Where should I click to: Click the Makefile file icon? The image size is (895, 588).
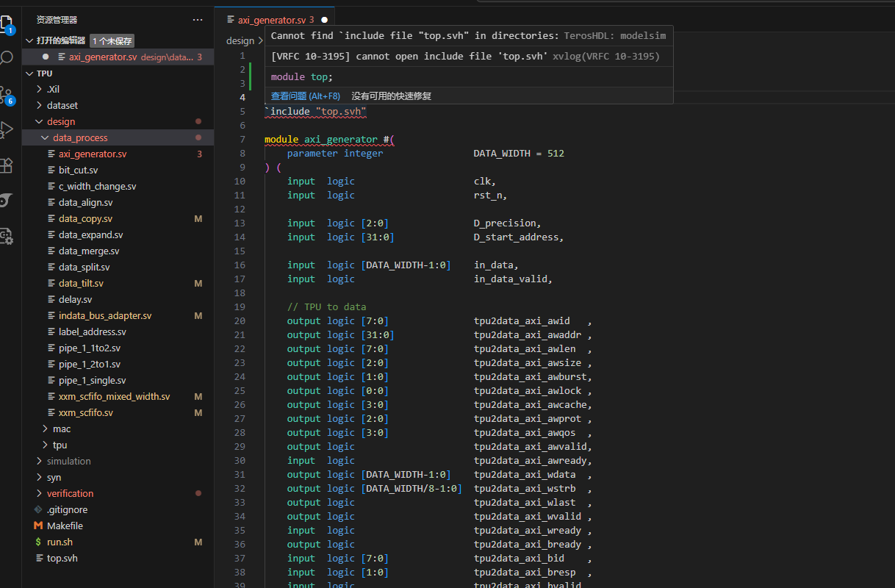pos(38,526)
